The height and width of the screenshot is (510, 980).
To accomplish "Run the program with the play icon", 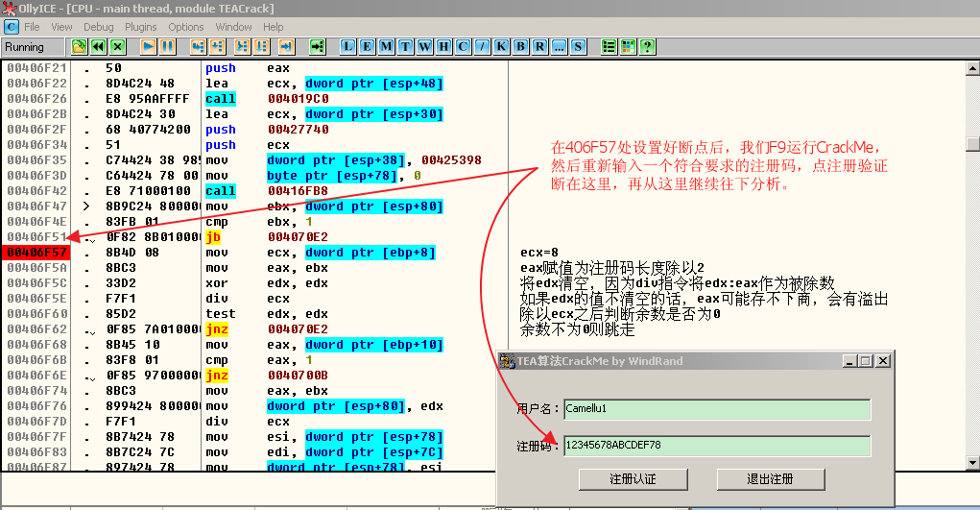I will pos(148,46).
